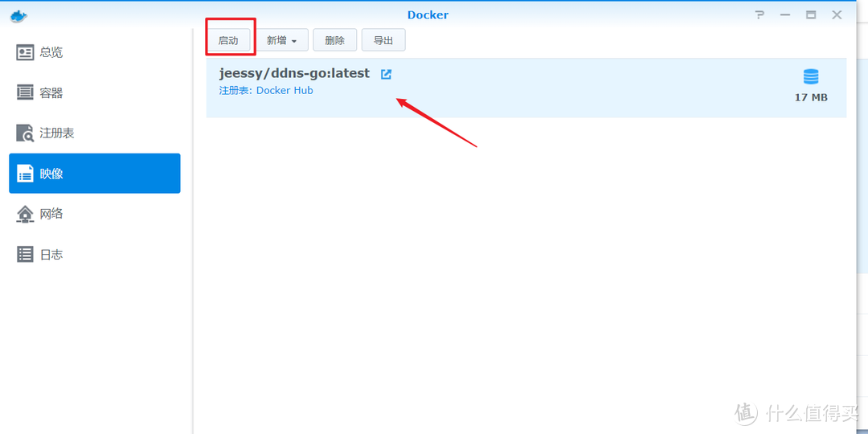This screenshot has width=868, height=434.
Task: Click the 17 MB size label
Action: click(811, 98)
